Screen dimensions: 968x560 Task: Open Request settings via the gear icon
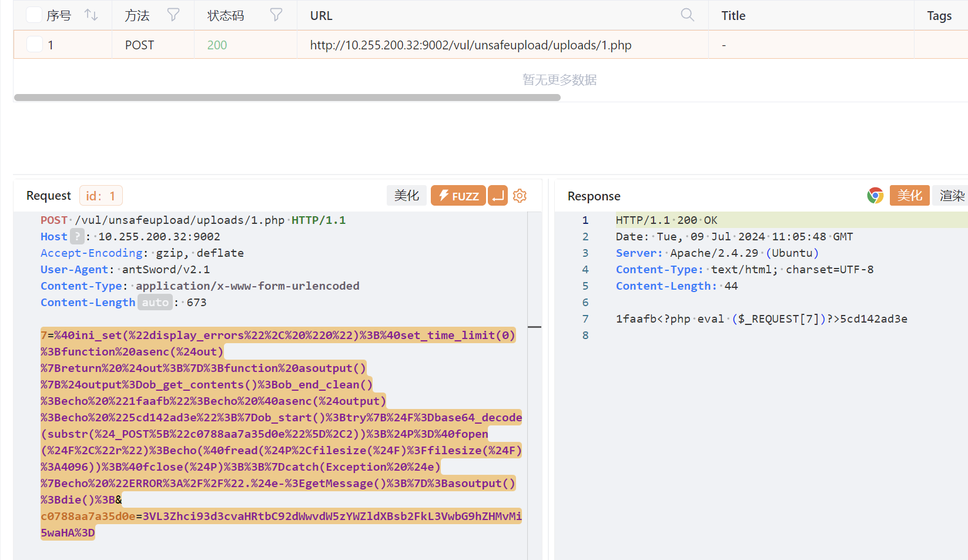[x=520, y=196]
